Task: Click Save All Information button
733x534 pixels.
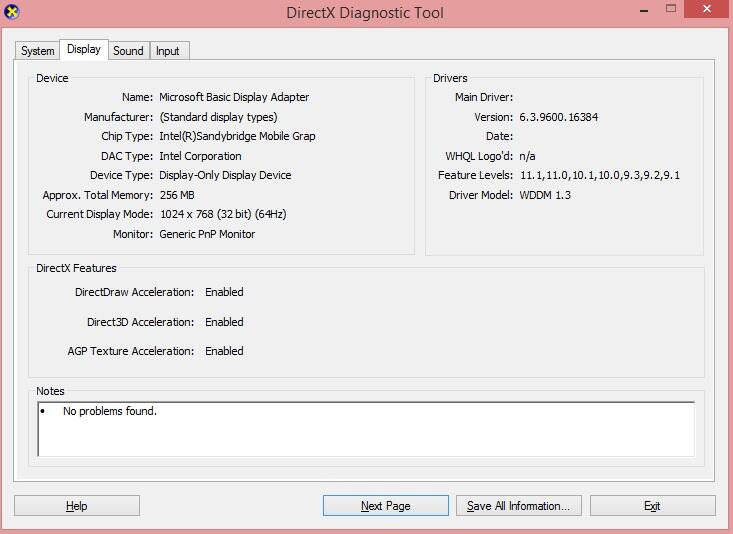Action: 519,505
